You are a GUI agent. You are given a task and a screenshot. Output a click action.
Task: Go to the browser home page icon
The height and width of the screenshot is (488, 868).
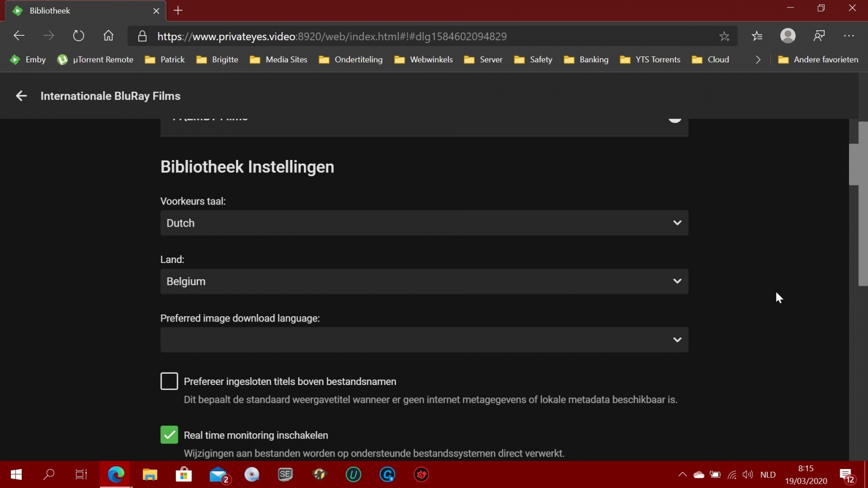point(108,36)
